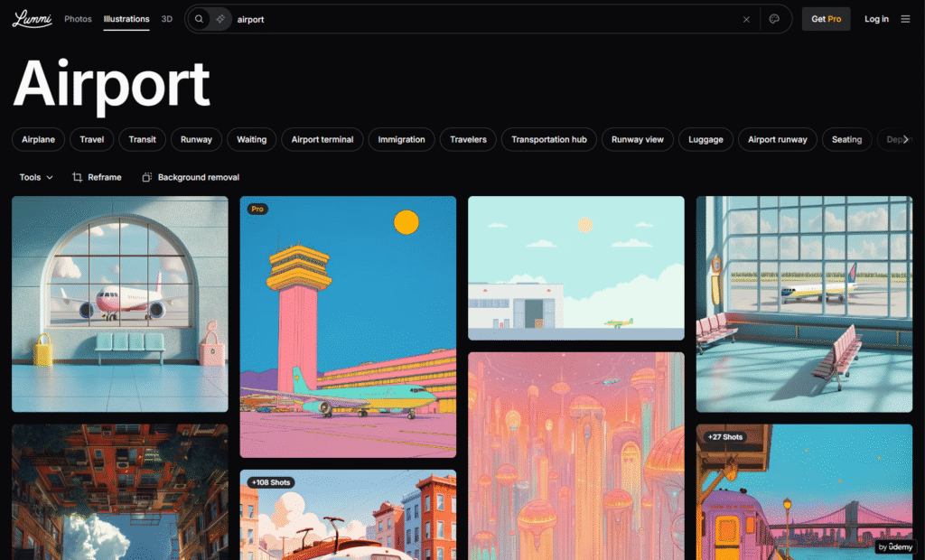Click the Background removal icon

coord(147,177)
